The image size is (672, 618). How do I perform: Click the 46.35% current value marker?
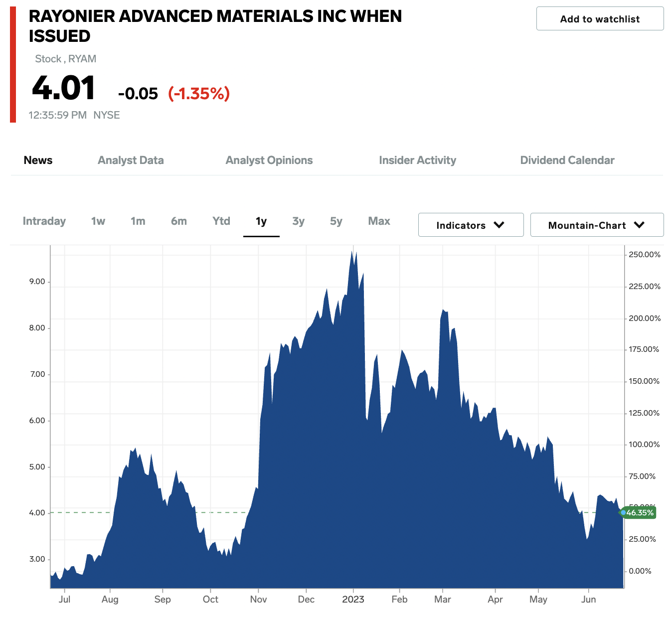click(x=640, y=512)
